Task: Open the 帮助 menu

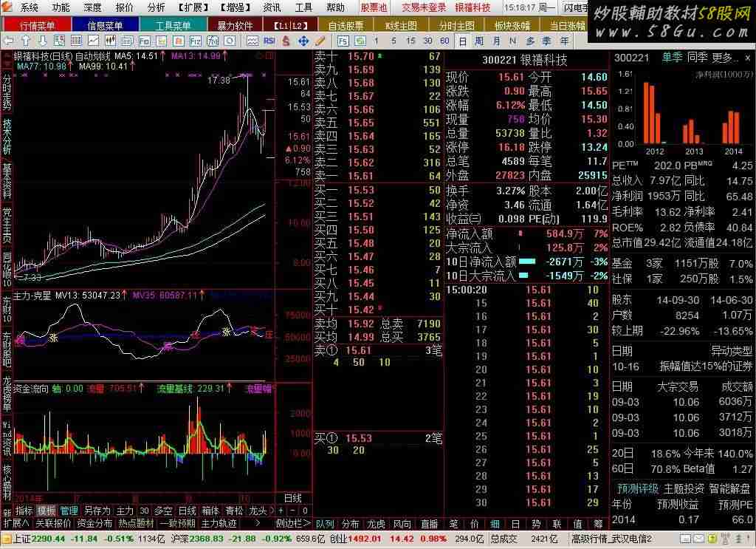Action: click(336, 7)
